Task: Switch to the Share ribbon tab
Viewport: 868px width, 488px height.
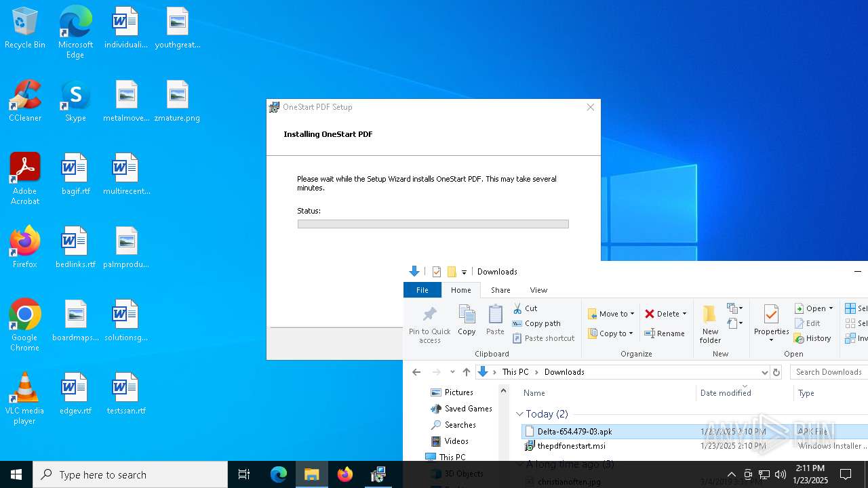Action: (x=500, y=290)
